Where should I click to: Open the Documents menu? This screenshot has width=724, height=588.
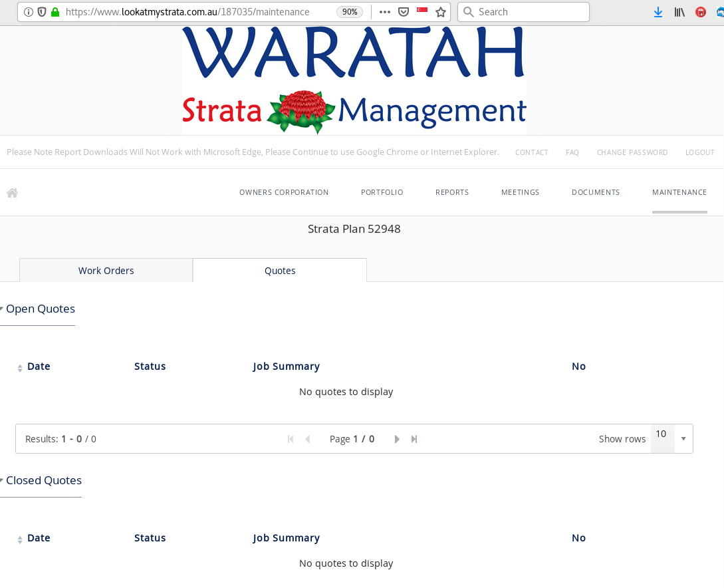tap(596, 192)
